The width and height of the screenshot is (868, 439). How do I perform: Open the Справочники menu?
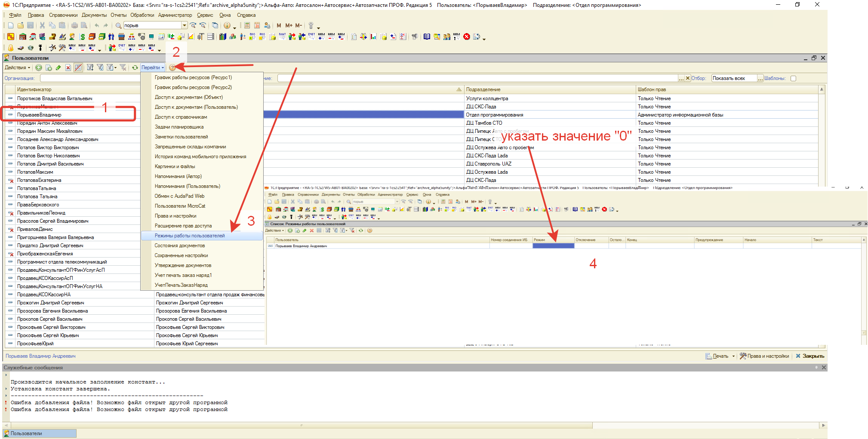point(63,15)
